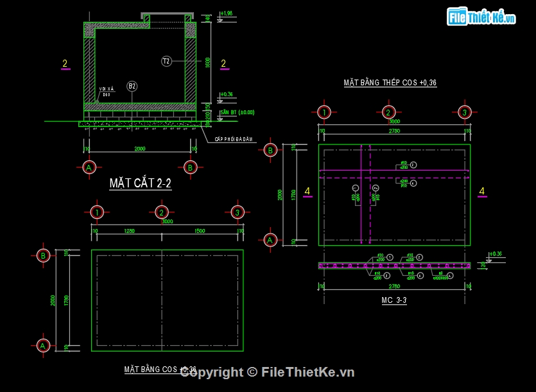Select grid bubble 3 above the steel plan
Viewport: 536px width, 392px height.
tap(464, 112)
